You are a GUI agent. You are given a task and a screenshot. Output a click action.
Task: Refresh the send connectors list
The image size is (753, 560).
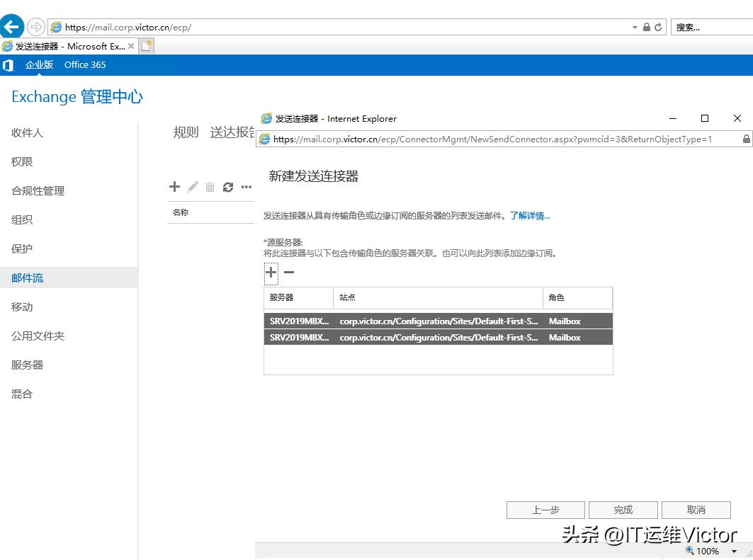[227, 187]
